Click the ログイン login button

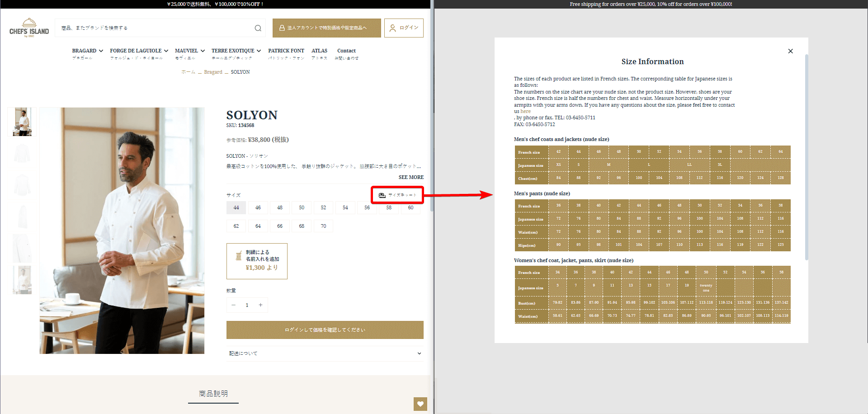pos(404,28)
